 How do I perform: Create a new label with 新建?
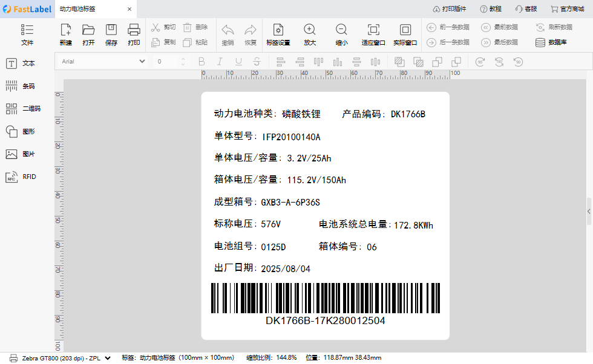pos(66,34)
